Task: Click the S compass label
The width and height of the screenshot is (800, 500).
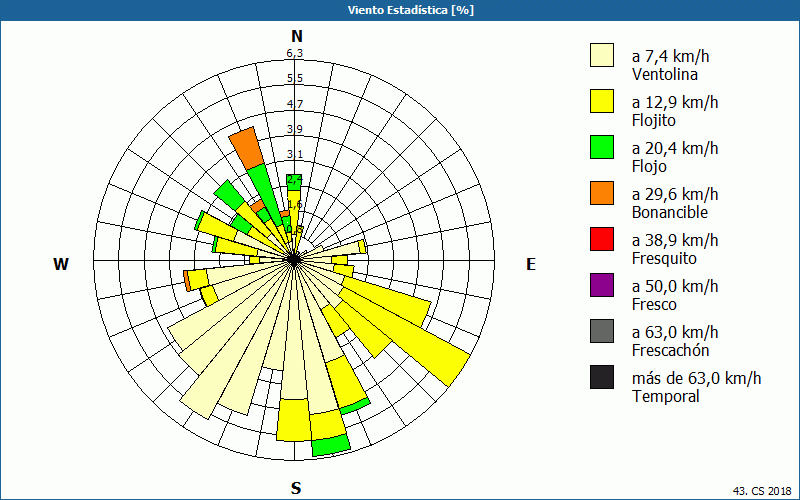Action: pyautogui.click(x=296, y=488)
